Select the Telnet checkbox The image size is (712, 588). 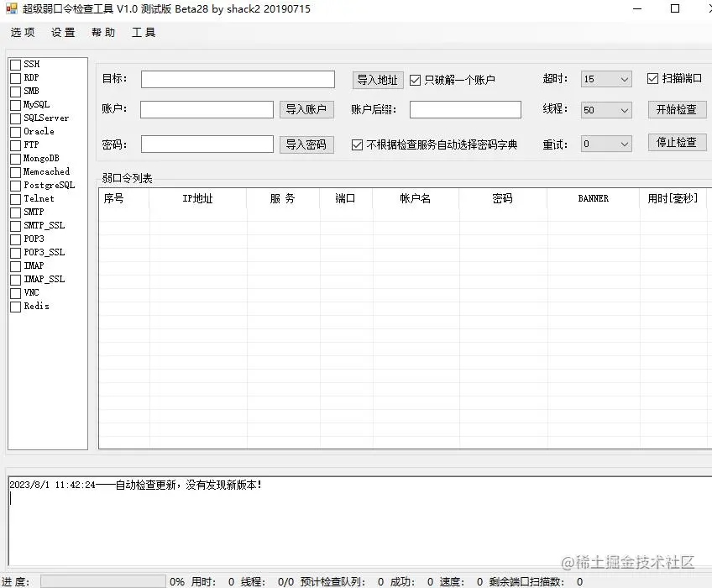(15, 199)
